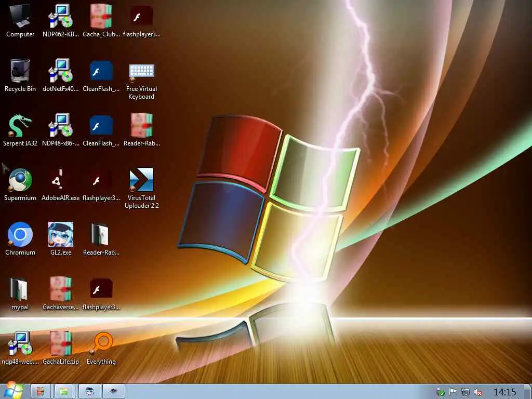Open the Recycle Bin
The width and height of the screenshot is (532, 399).
20,75
